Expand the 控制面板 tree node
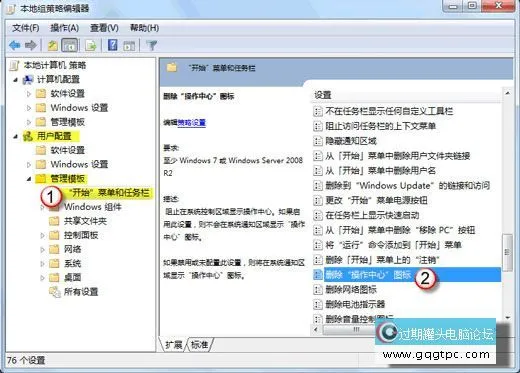This screenshot has height=373, width=520. (42, 236)
